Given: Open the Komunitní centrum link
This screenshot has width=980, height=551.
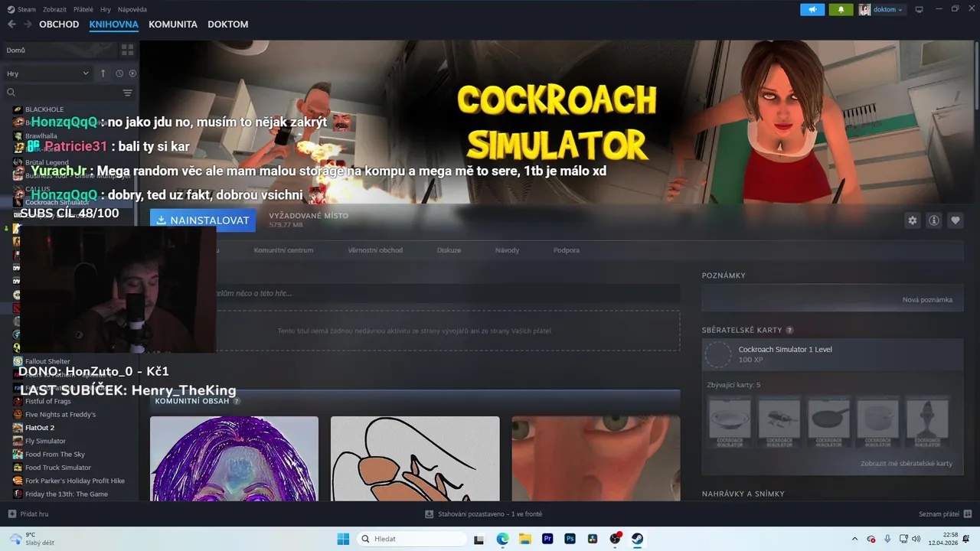Looking at the screenshot, I should 283,250.
